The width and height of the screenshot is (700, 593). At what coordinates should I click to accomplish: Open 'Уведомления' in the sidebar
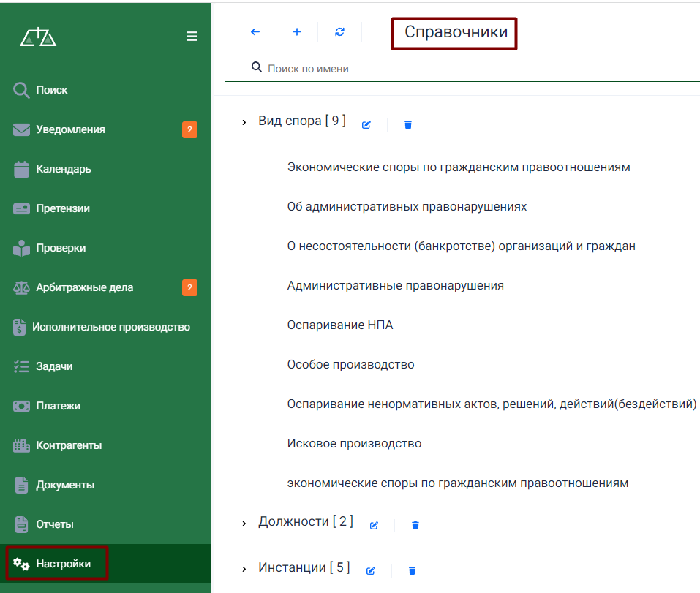[70, 129]
